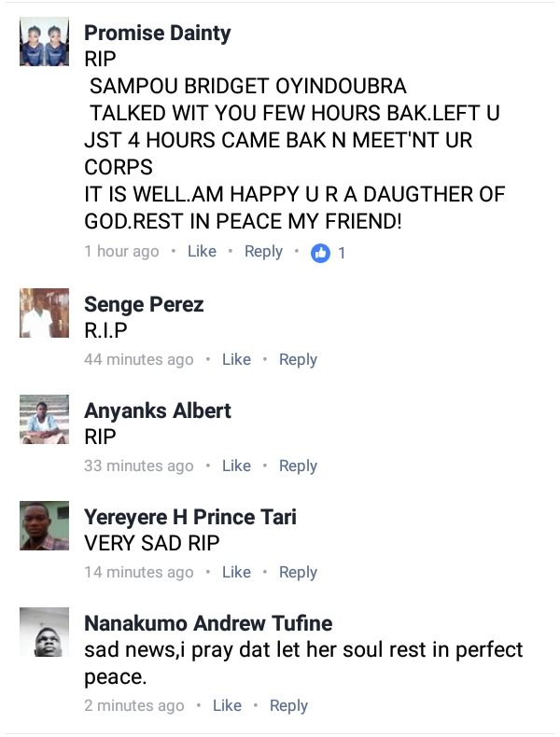Open Yereyere H Prince Tari's avatar
This screenshot has height=737, width=560.
44,525
